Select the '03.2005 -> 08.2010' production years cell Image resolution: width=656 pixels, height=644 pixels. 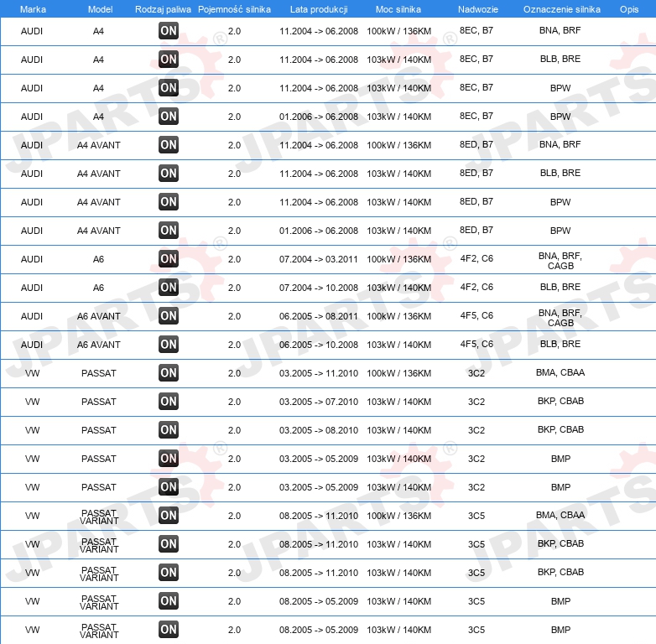[x=319, y=430]
